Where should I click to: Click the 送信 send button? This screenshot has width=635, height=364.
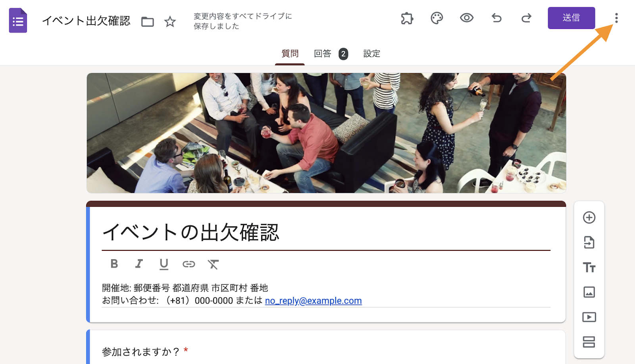pos(571,18)
